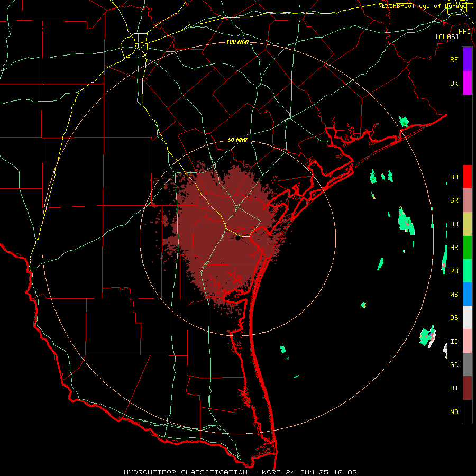This screenshot has height=476, width=476.
Task: Click the HA legend label
Action: (x=454, y=177)
